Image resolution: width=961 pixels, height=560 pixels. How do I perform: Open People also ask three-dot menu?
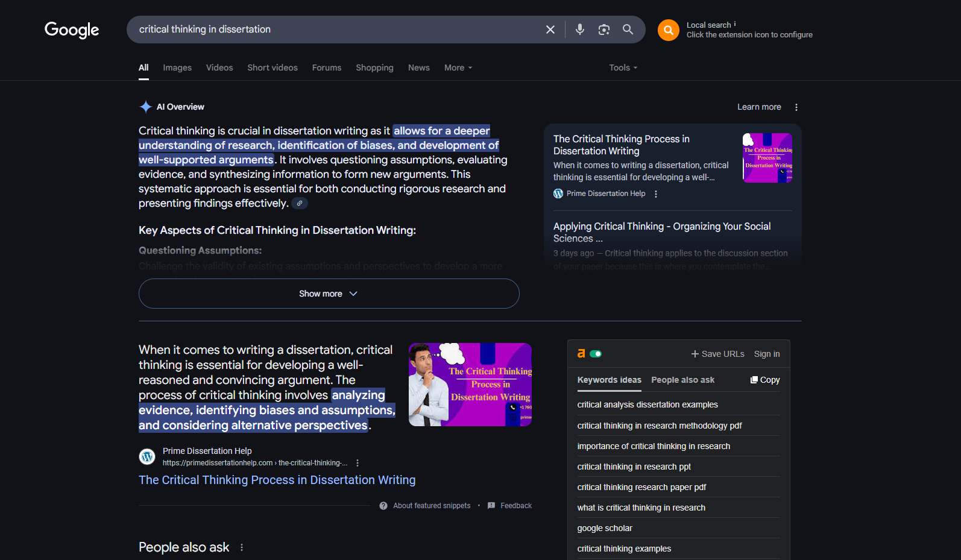pos(242,547)
